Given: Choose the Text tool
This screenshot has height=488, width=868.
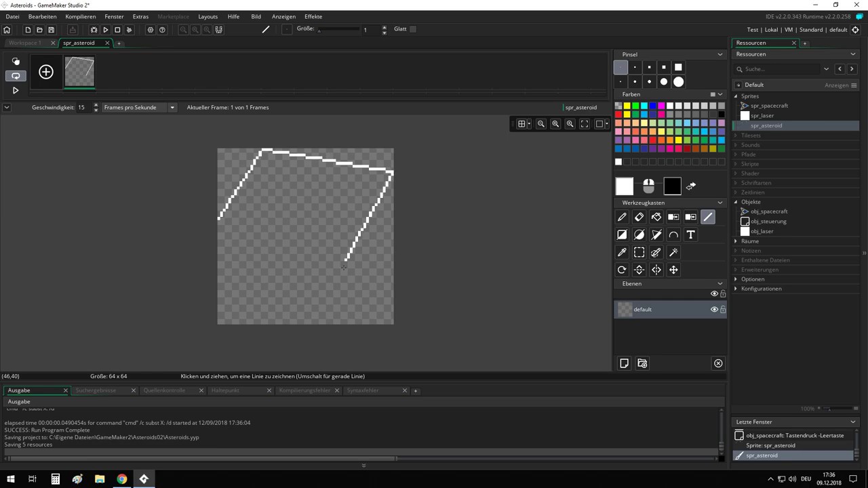Looking at the screenshot, I should pyautogui.click(x=690, y=235).
